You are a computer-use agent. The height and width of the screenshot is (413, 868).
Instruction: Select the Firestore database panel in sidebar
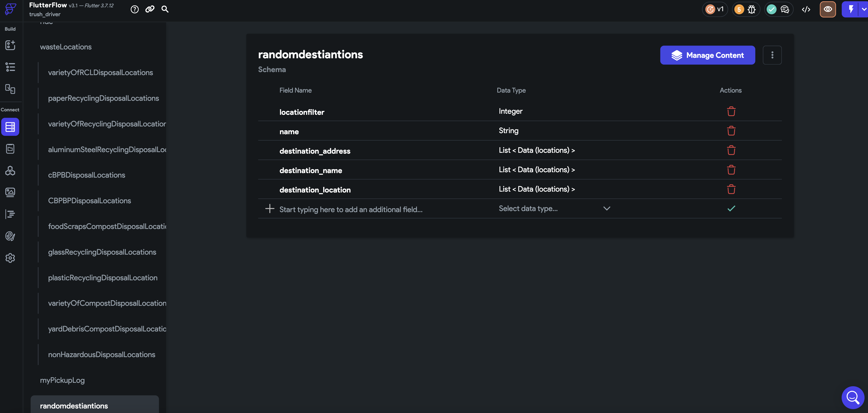[x=10, y=127]
